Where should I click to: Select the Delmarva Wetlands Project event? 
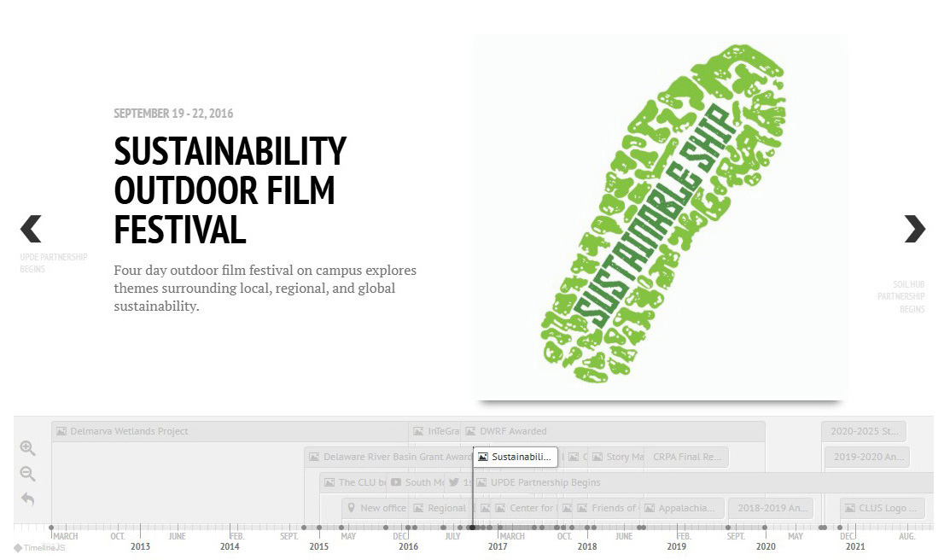(128, 431)
